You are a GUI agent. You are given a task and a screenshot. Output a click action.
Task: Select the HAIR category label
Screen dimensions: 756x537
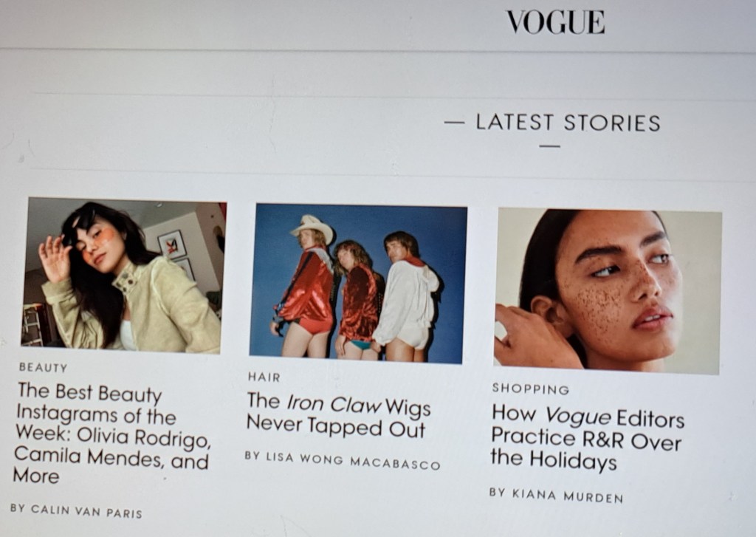(264, 377)
